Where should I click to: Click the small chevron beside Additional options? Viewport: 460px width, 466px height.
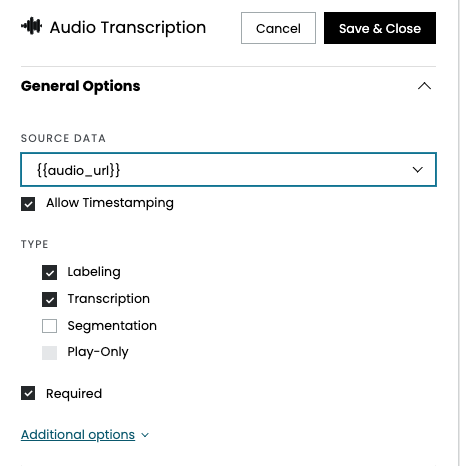pyautogui.click(x=145, y=435)
